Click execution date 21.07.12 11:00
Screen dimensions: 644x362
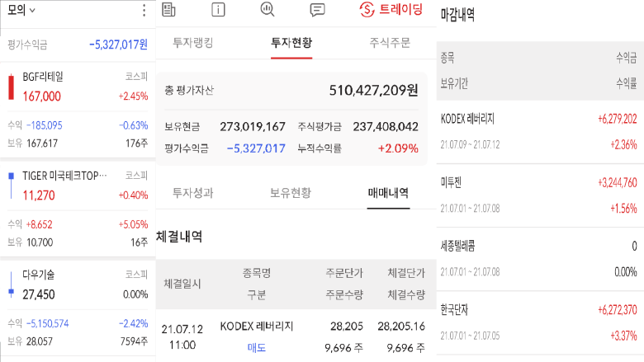182,337
